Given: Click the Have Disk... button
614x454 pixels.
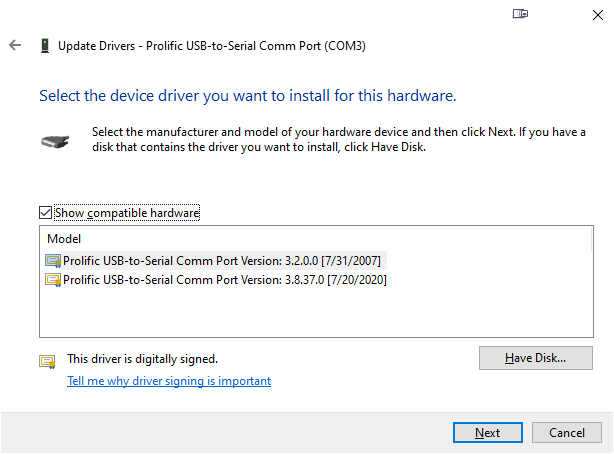Looking at the screenshot, I should 536,358.
